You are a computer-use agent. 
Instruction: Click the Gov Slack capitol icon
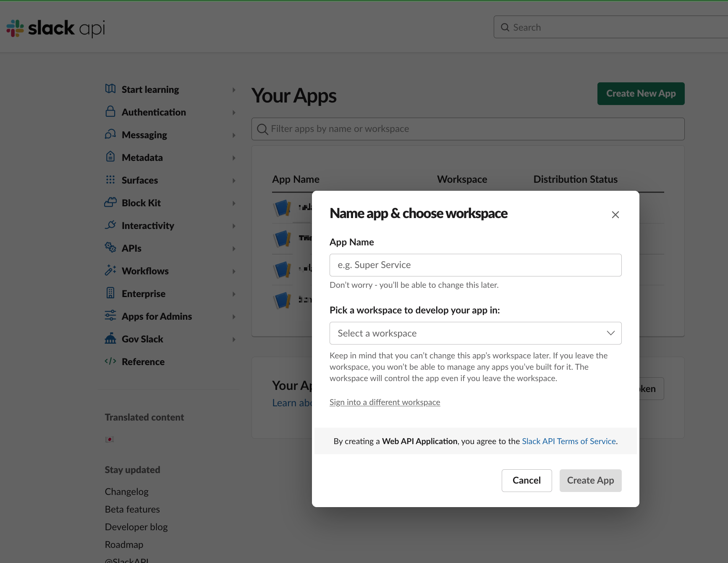[x=110, y=338]
